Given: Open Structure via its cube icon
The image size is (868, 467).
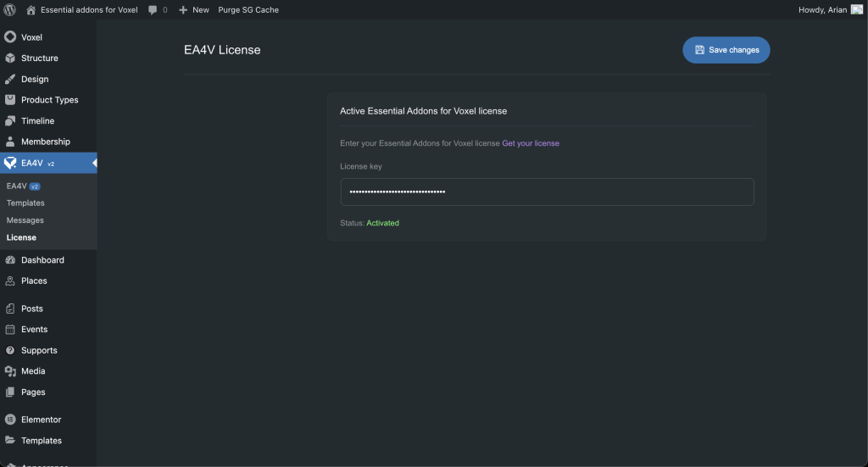Looking at the screenshot, I should (x=10, y=58).
